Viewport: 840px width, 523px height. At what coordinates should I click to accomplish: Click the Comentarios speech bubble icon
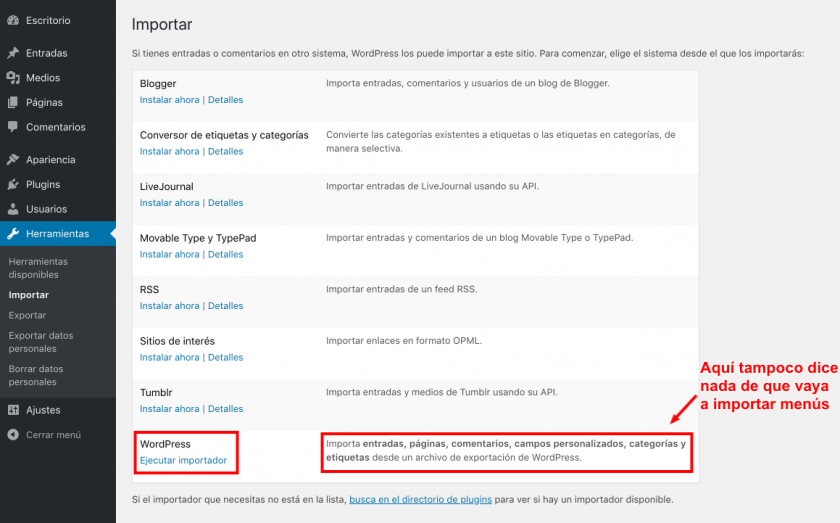coord(12,128)
